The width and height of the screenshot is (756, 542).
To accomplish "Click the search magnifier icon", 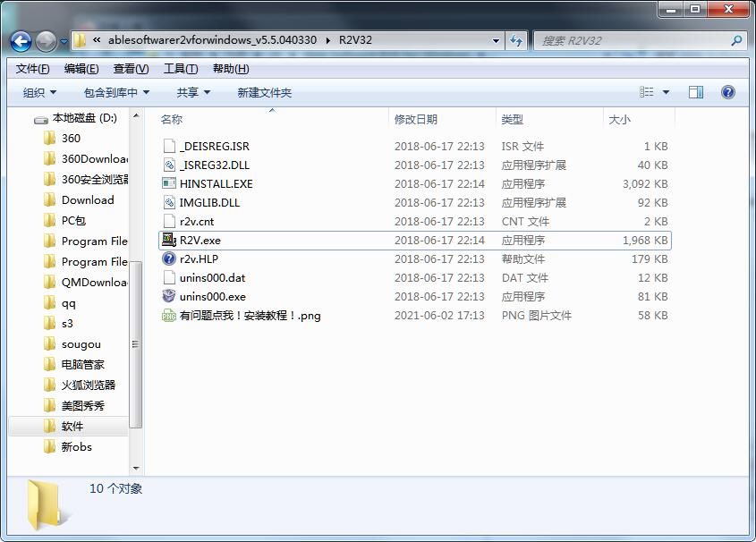I will click(x=735, y=41).
